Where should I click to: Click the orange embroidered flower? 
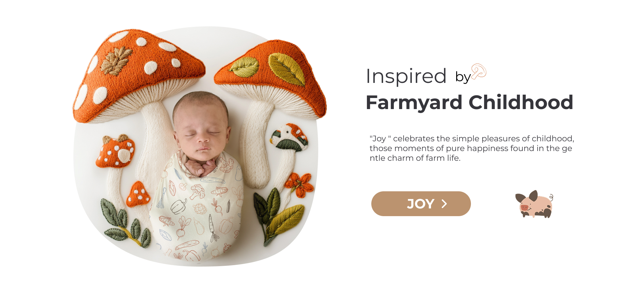[299, 185]
